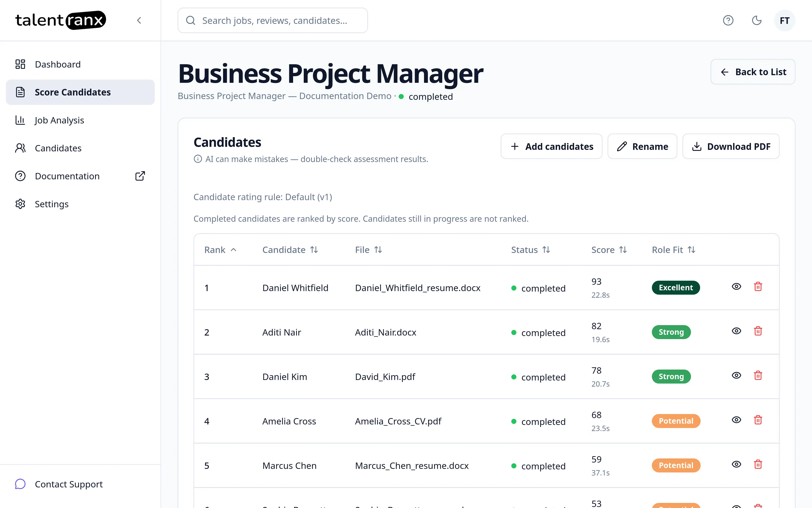The width and height of the screenshot is (812, 508).
Task: View Daniel Whitfield's assessment via eye icon
Action: coord(736,287)
